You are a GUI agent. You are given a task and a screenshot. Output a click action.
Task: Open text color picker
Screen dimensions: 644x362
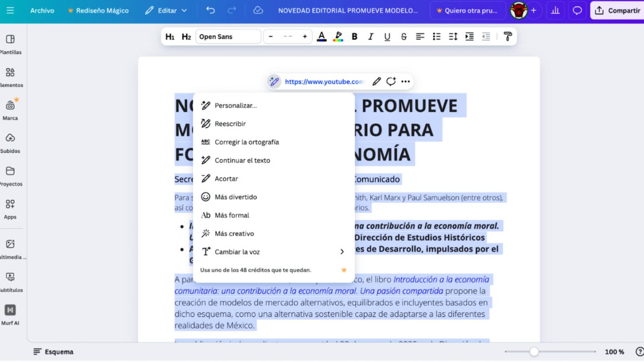click(322, 37)
